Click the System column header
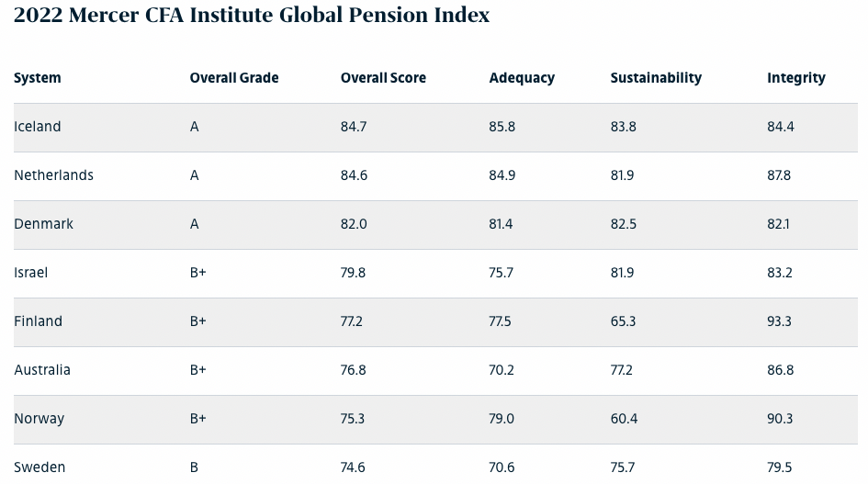The height and width of the screenshot is (484, 868). tap(38, 78)
